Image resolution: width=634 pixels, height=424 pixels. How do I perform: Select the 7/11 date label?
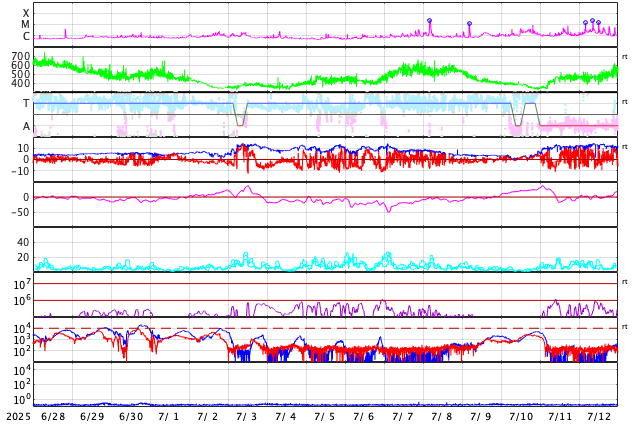[560, 417]
